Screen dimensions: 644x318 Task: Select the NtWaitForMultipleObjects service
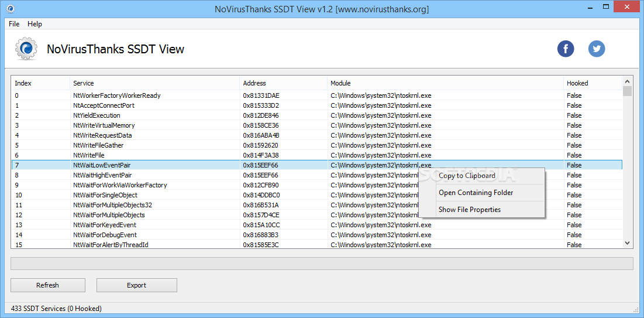[x=109, y=215]
